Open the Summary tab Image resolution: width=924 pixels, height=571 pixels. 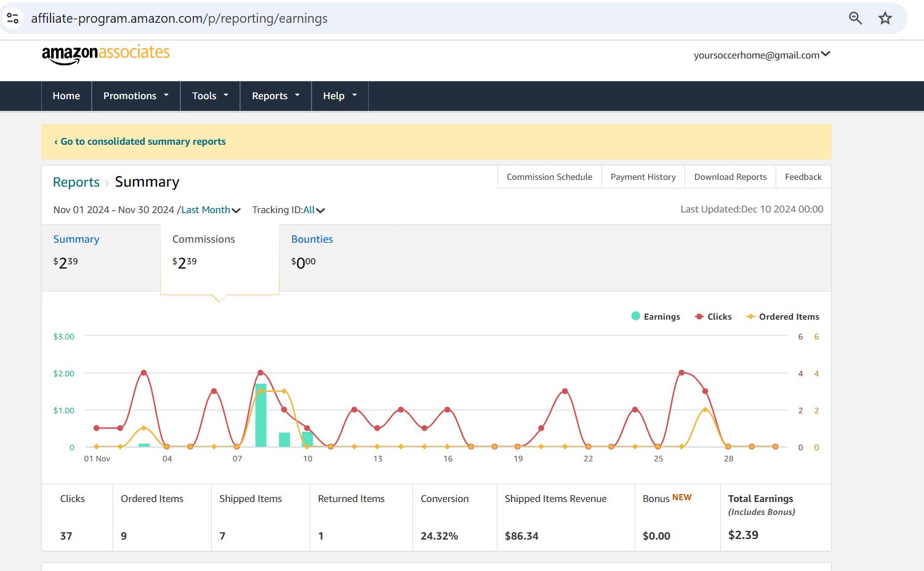coord(101,257)
